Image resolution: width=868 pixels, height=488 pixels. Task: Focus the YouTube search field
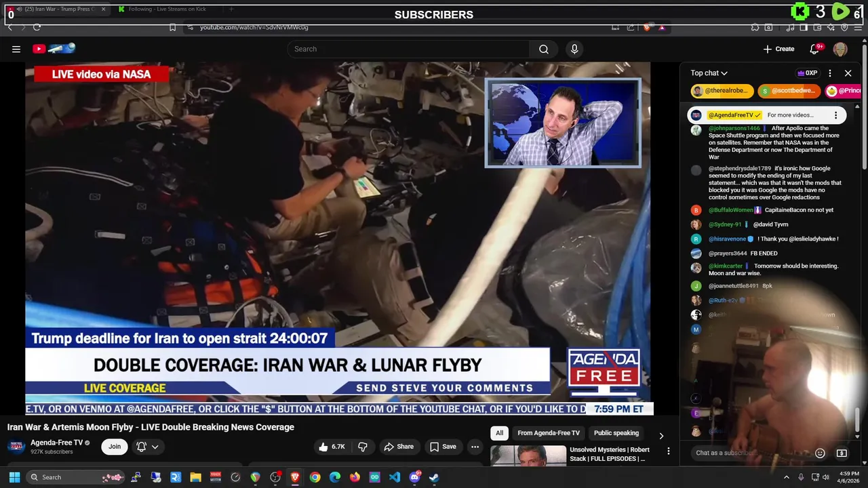(409, 49)
